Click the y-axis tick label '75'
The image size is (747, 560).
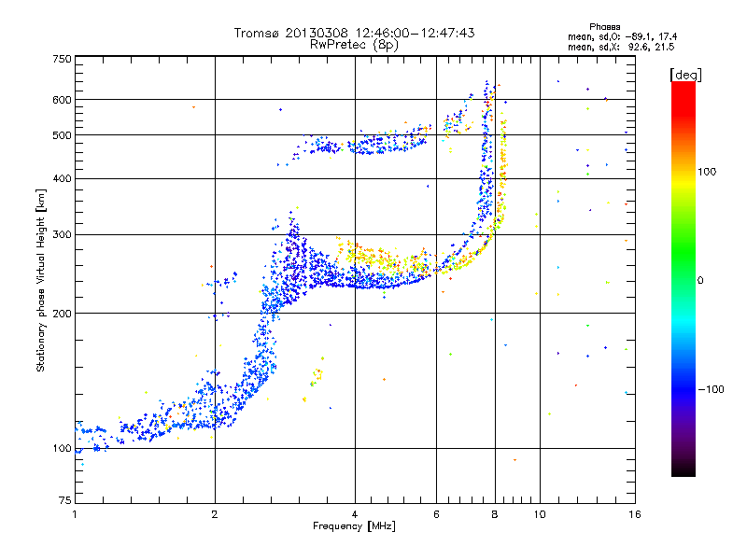(x=65, y=500)
